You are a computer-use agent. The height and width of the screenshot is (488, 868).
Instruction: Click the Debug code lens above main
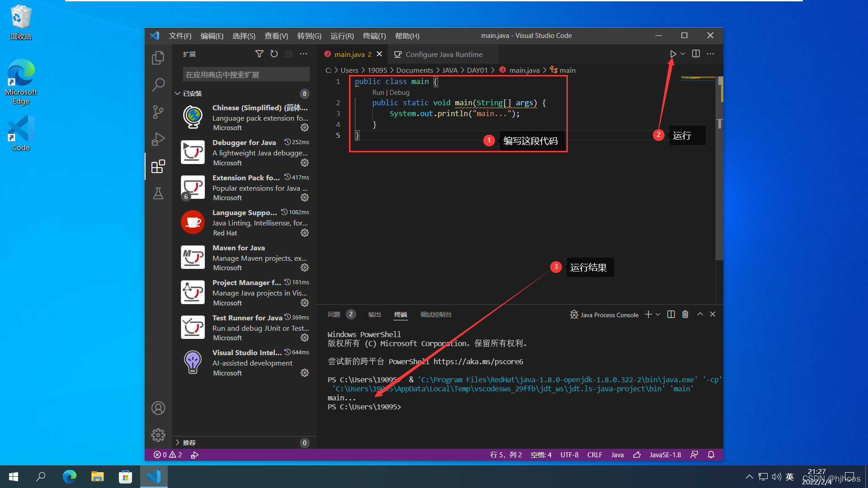pyautogui.click(x=400, y=92)
